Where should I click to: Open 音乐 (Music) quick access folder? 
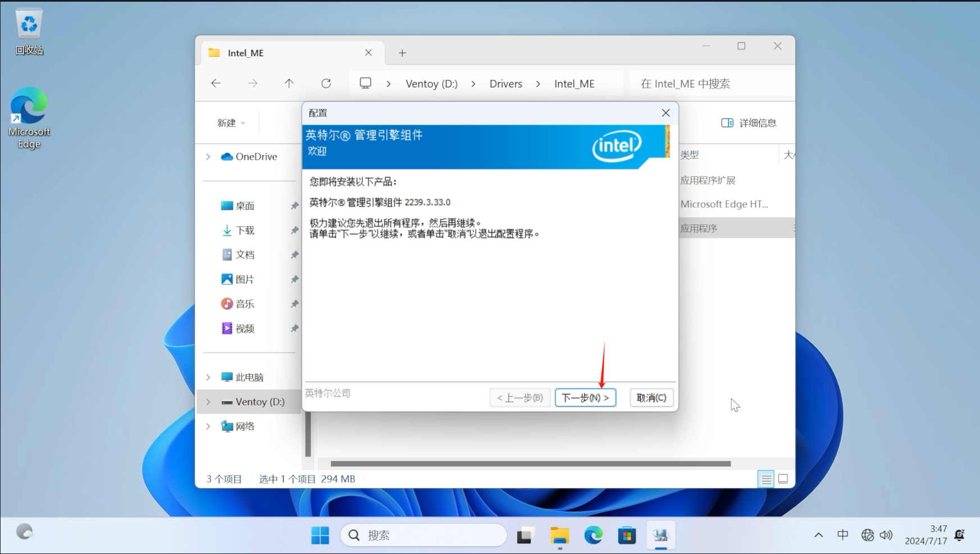[x=238, y=304]
